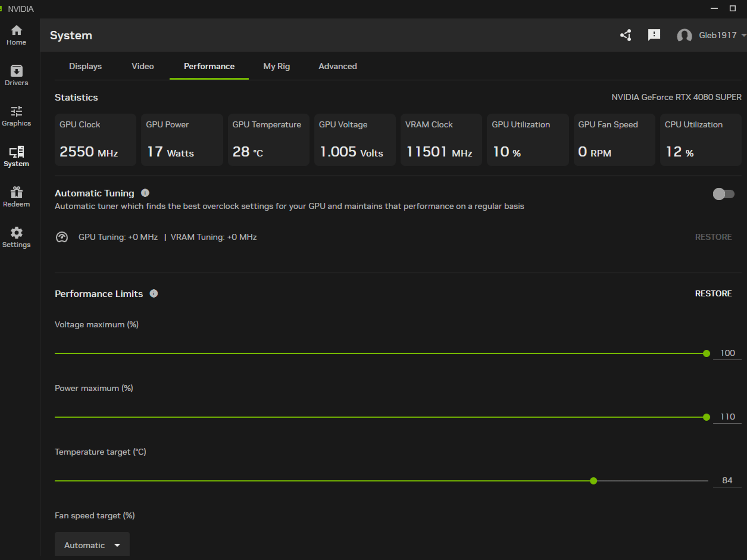Image resolution: width=747 pixels, height=560 pixels.
Task: Expand the Fan speed target Automatic dropdown
Action: click(92, 545)
